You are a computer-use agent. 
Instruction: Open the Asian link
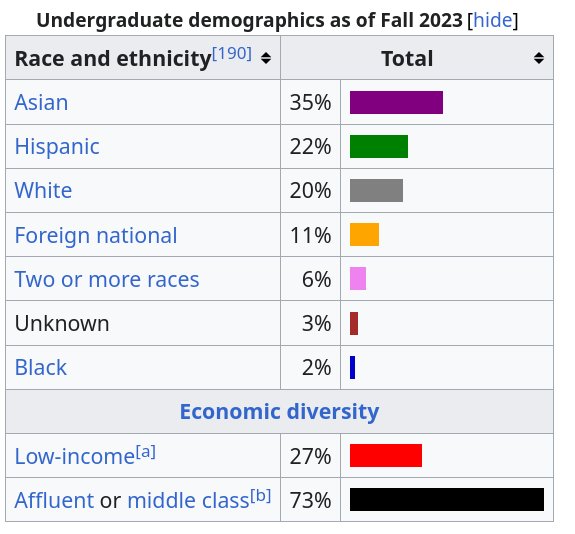[x=41, y=102]
